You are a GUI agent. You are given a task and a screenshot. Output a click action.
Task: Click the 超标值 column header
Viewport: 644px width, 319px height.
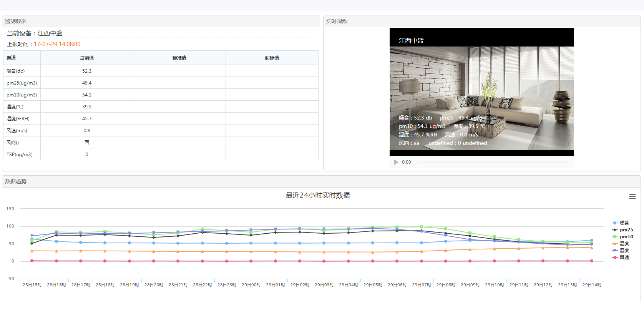tap(272, 58)
